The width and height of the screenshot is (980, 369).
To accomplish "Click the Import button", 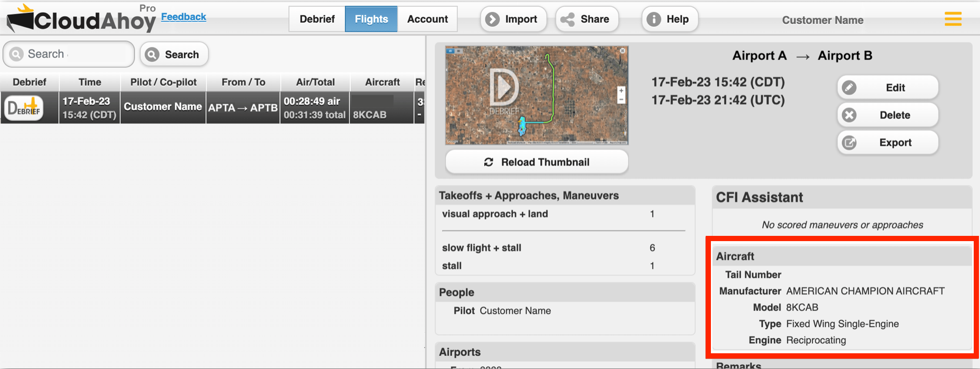I will click(x=513, y=19).
